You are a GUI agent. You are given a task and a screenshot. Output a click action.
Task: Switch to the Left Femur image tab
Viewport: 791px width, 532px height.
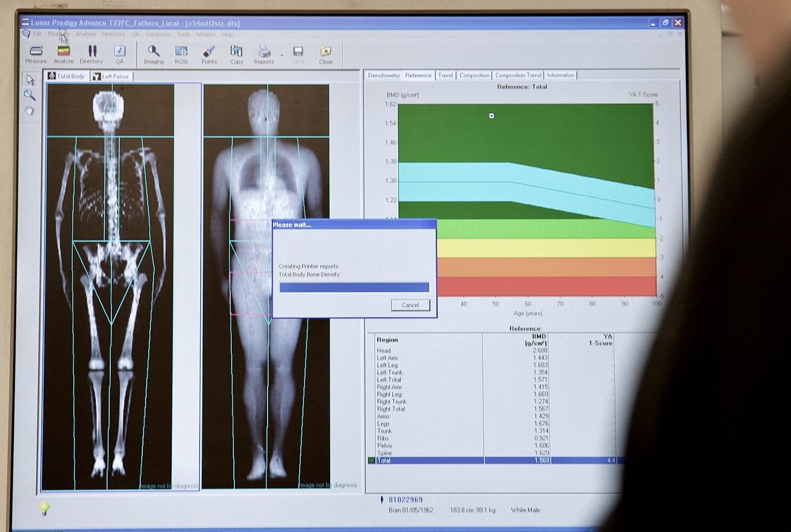click(x=111, y=76)
